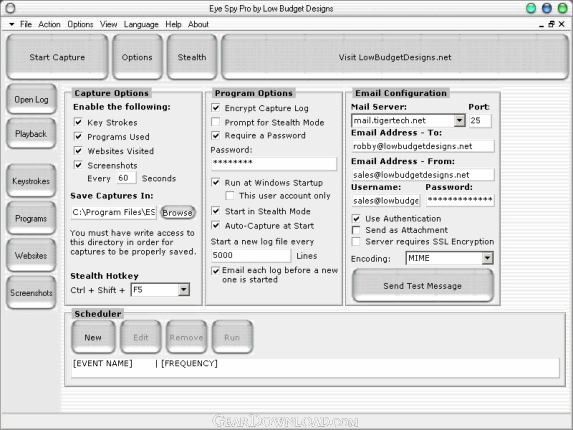Check Send as Attachment option
Screen dimensions: 573x430
tap(356, 230)
